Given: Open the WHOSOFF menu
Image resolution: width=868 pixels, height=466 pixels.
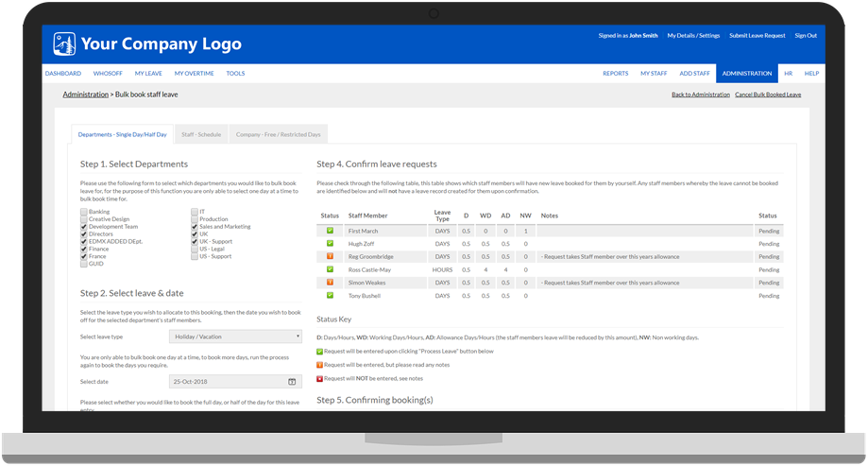Looking at the screenshot, I should [x=108, y=73].
